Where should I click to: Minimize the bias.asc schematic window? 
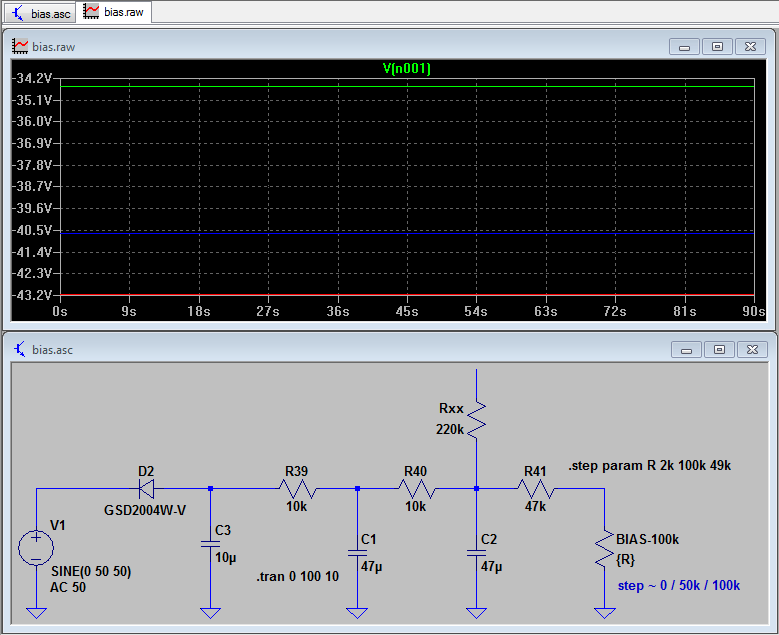coord(686,349)
